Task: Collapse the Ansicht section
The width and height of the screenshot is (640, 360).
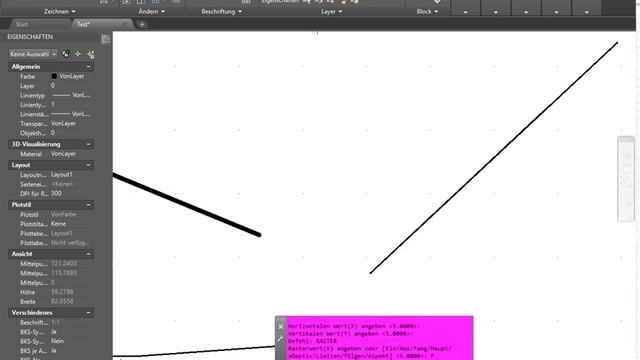Action: point(88,254)
